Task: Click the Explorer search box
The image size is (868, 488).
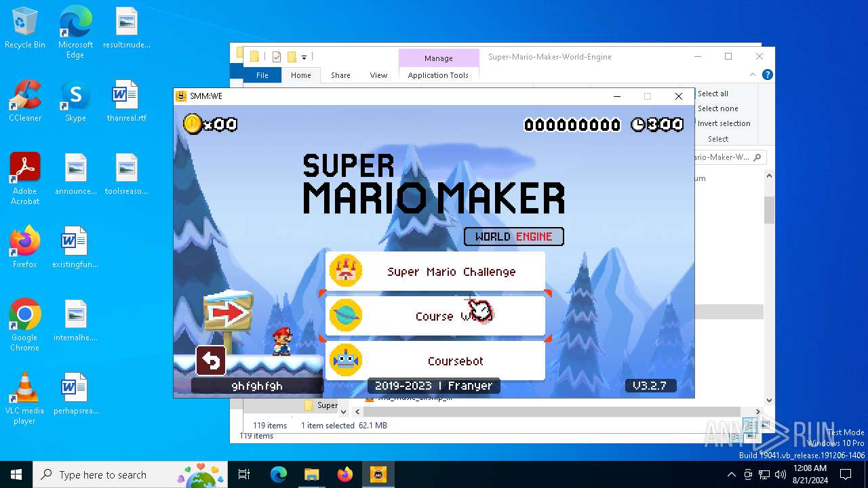Action: [730, 157]
